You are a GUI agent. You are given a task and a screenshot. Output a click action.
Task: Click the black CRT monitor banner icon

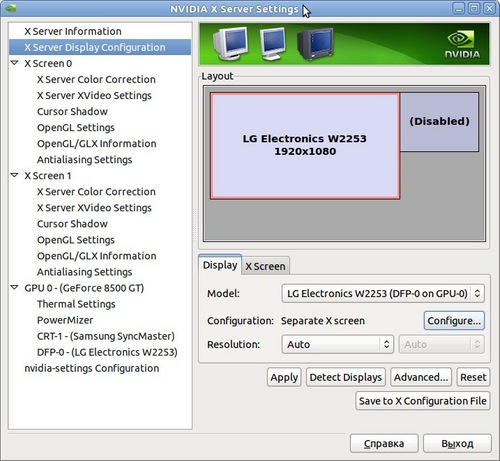click(x=315, y=43)
